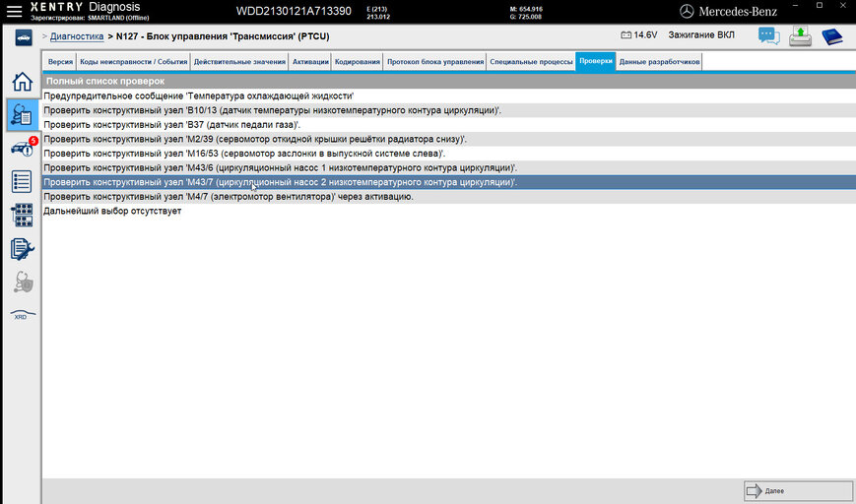Click the 'XENTRY Diagnosis' title text
This screenshot has width=856, height=504.
click(85, 7)
